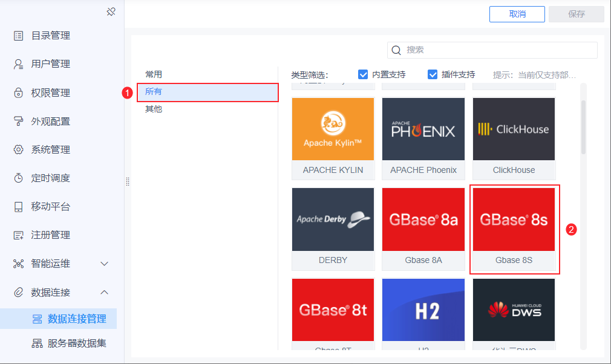Click the 智能运维 network icon
The width and height of the screenshot is (611, 364).
coord(18,264)
